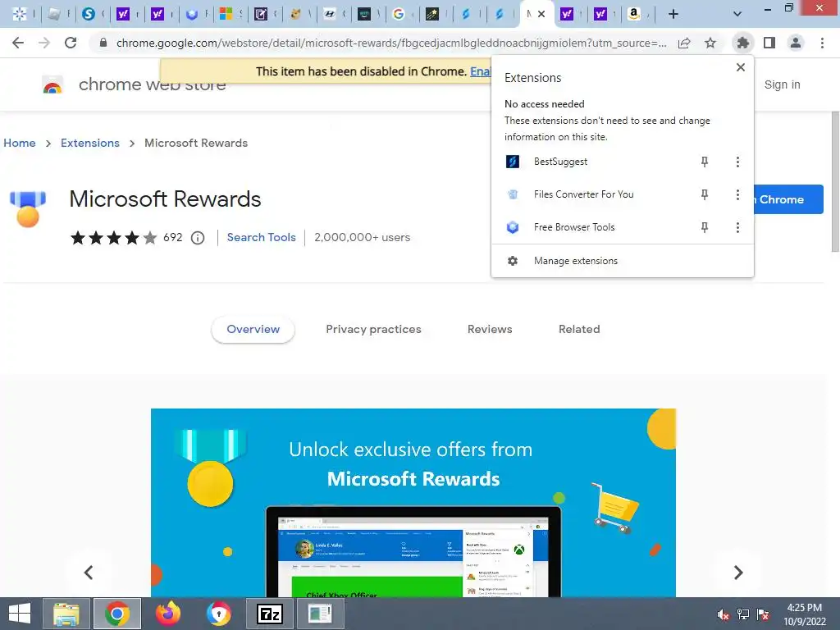Viewport: 840px width, 630px height.
Task: Show the previous screenshot in the carousel
Action: pos(89,572)
